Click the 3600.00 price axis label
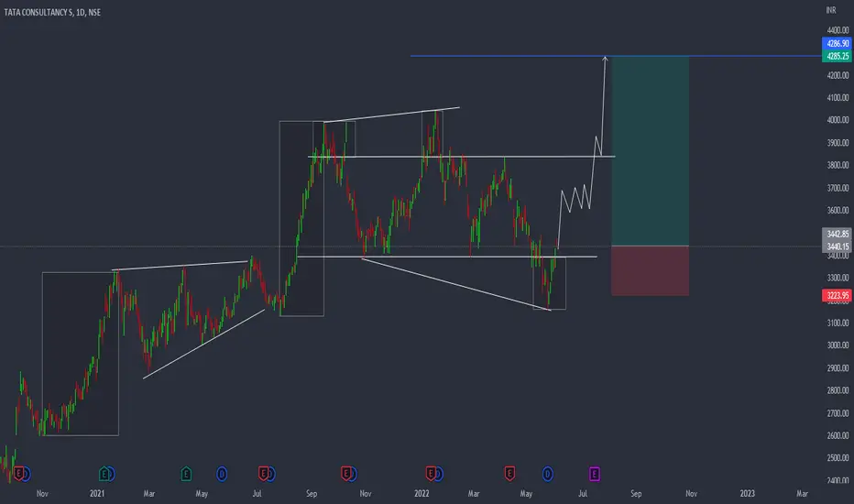 click(x=838, y=211)
